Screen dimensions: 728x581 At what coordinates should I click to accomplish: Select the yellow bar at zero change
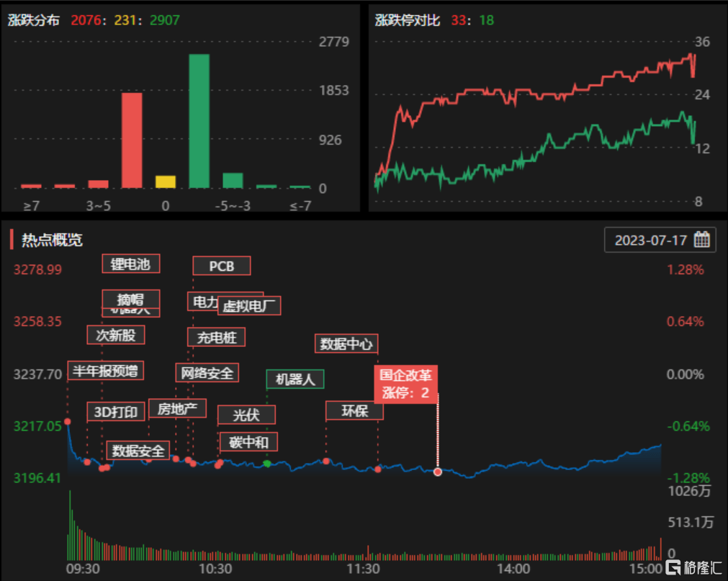[x=166, y=182]
